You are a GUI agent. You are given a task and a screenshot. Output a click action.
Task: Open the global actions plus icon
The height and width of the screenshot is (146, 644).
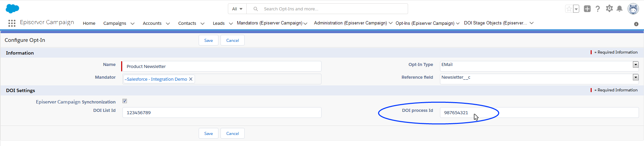tap(587, 9)
